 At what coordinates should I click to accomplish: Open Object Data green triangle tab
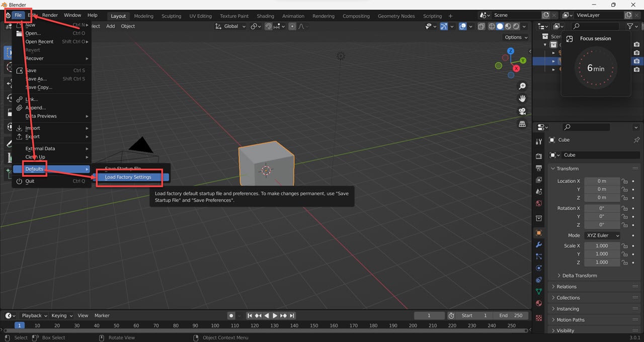click(539, 292)
